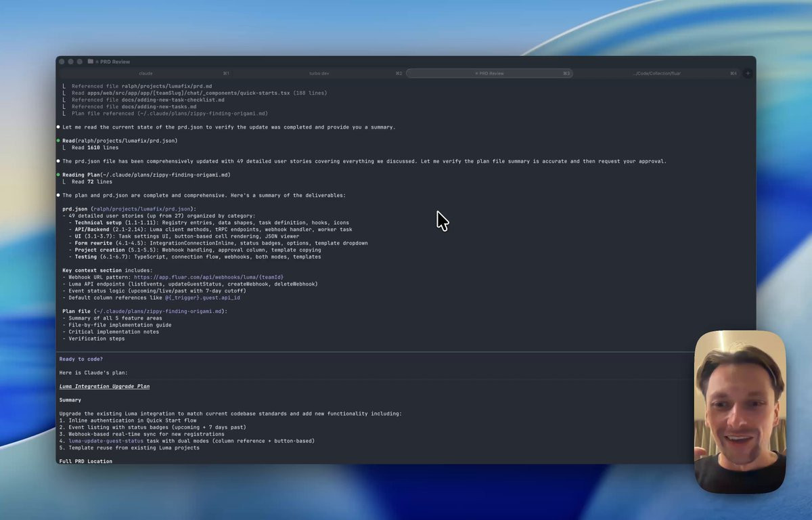The image size is (812, 520).
Task: Click the "Read 1610 lines" result
Action: tap(95, 148)
